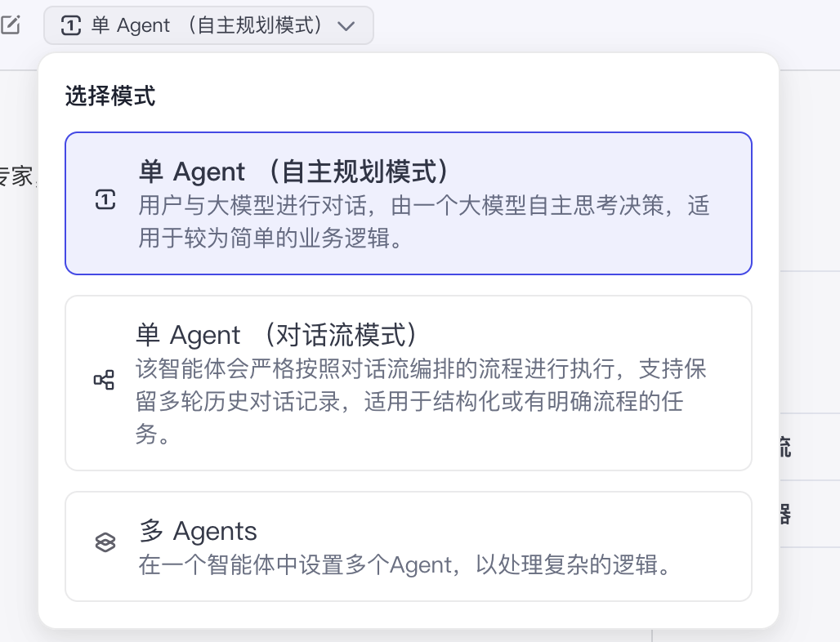Click the stacked layers icon for 多 Agents
The image size is (840, 642).
(105, 543)
